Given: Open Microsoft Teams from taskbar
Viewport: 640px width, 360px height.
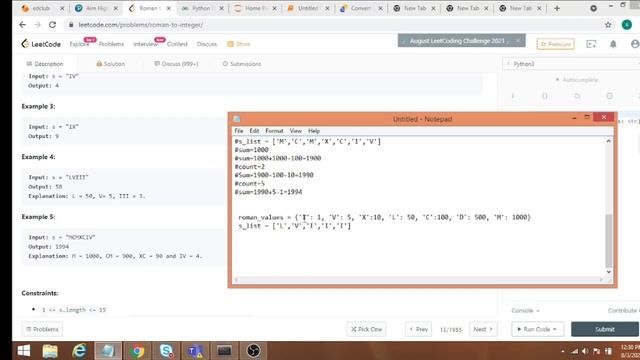Looking at the screenshot, I should [195, 351].
